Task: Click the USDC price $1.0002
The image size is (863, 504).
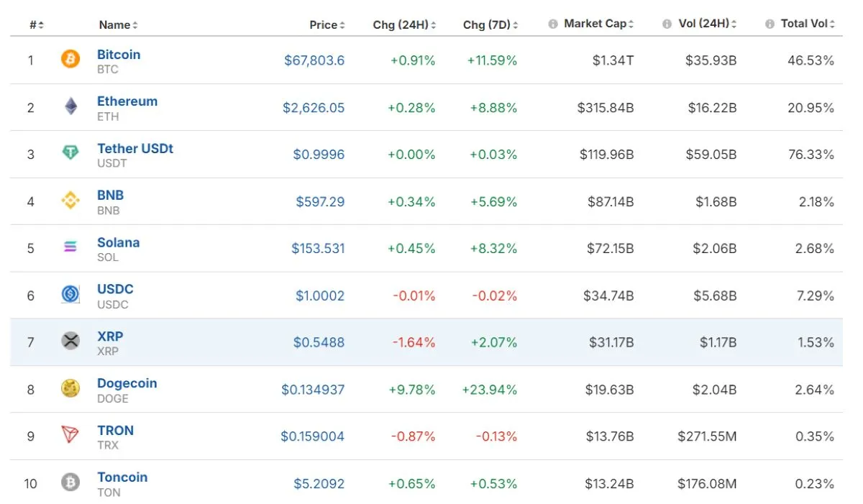Action: [x=320, y=295]
